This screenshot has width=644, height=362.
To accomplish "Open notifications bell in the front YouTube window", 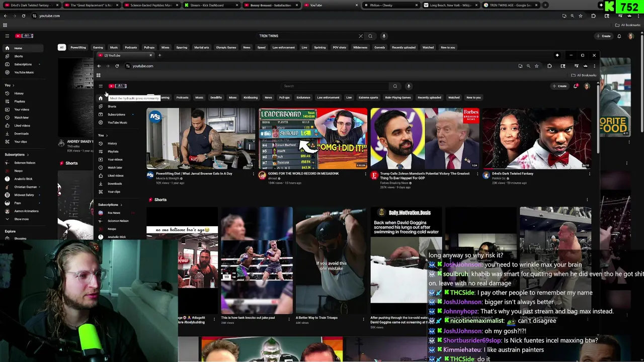I will click(576, 86).
